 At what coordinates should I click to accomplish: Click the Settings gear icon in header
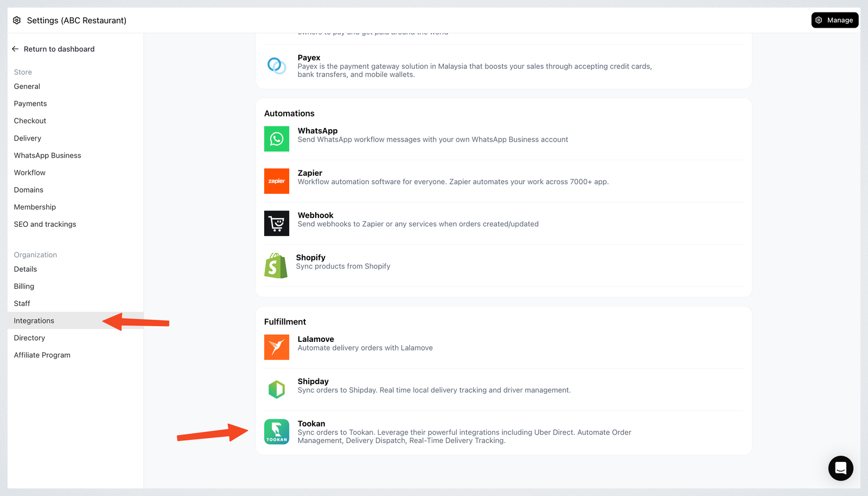[17, 20]
